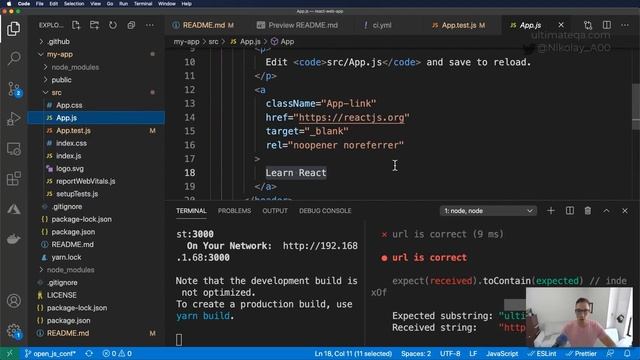Toggle Prettier status bar item
The width and height of the screenshot is (640, 360).
click(x=581, y=353)
